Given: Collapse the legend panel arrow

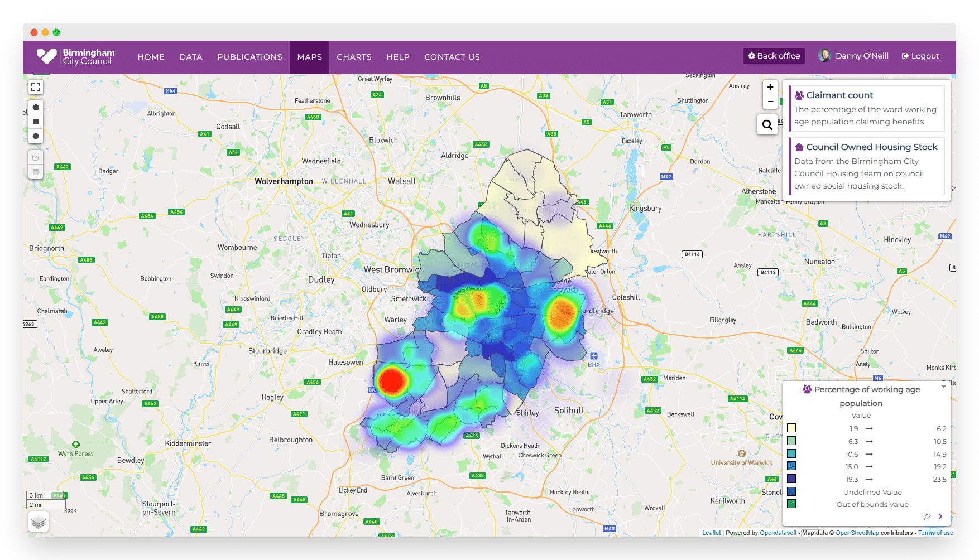Looking at the screenshot, I should point(944,386).
